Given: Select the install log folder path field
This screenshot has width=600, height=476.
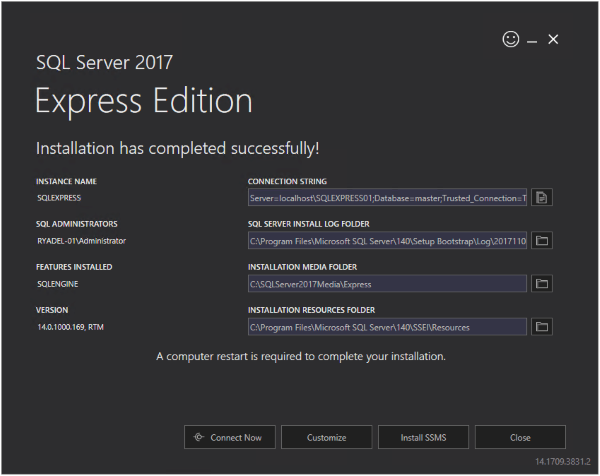Looking at the screenshot, I should (x=387, y=241).
